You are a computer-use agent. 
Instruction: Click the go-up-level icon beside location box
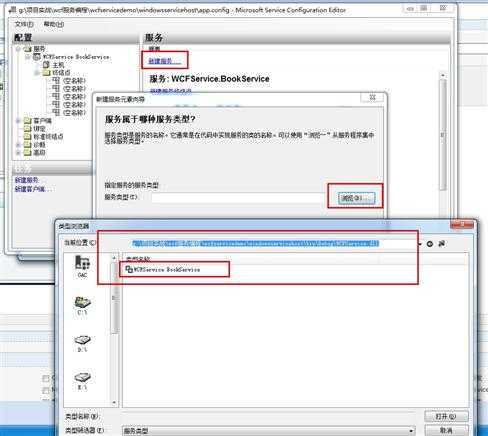point(430,244)
